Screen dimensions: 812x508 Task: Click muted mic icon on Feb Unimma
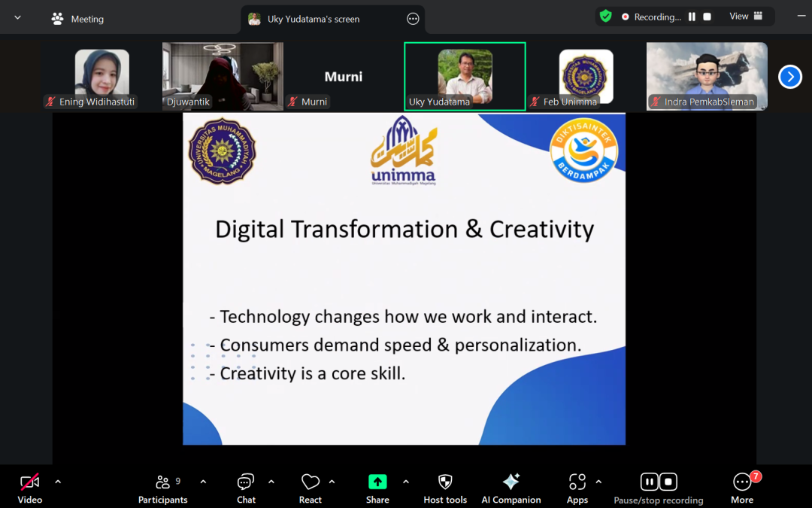click(x=535, y=102)
